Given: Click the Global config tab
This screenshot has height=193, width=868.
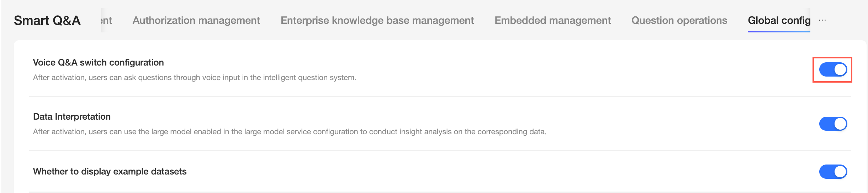Looking at the screenshot, I should (779, 20).
